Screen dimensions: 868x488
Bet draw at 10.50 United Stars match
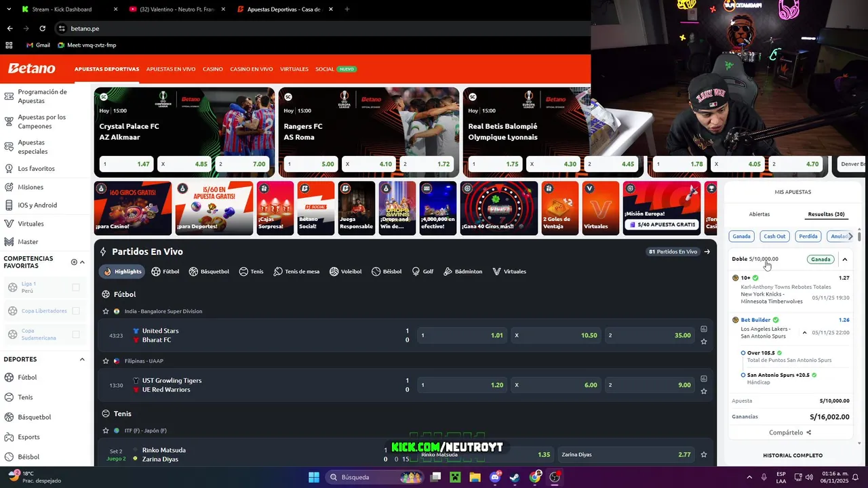tap(556, 335)
